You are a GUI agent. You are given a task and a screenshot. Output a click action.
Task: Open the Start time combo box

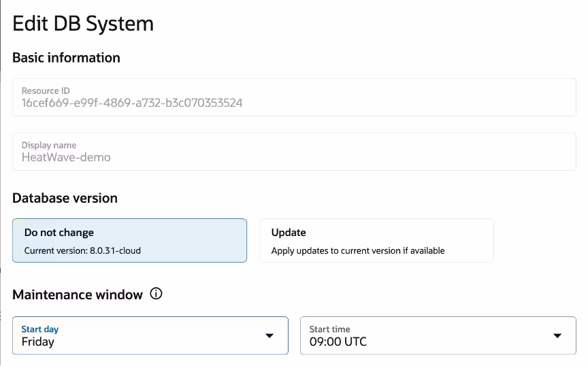point(438,335)
